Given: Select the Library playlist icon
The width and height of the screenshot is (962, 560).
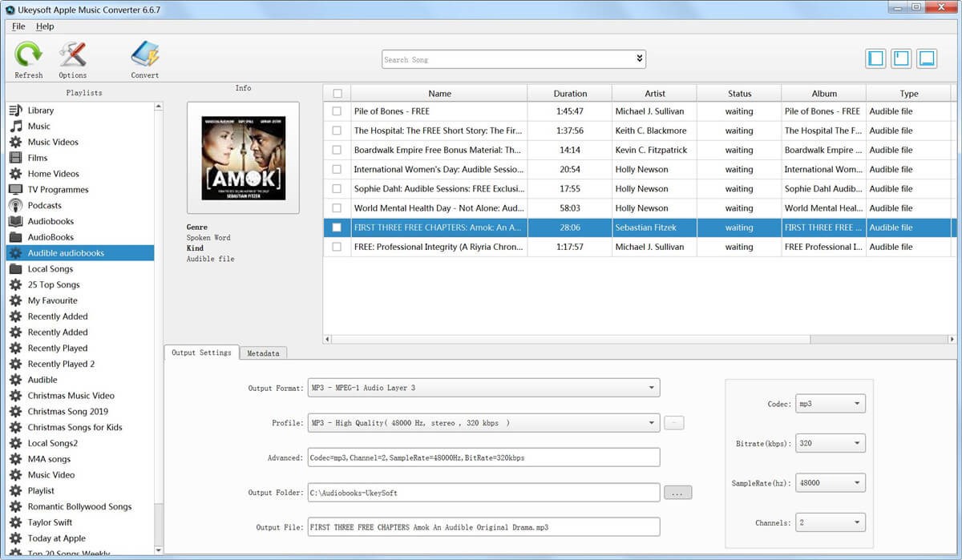Looking at the screenshot, I should [15, 111].
